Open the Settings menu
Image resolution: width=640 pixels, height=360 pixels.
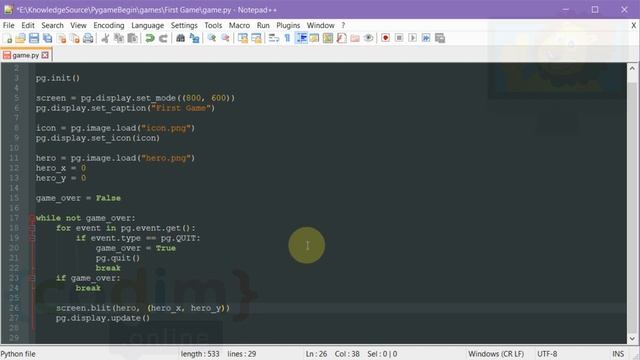pyautogui.click(x=184, y=25)
